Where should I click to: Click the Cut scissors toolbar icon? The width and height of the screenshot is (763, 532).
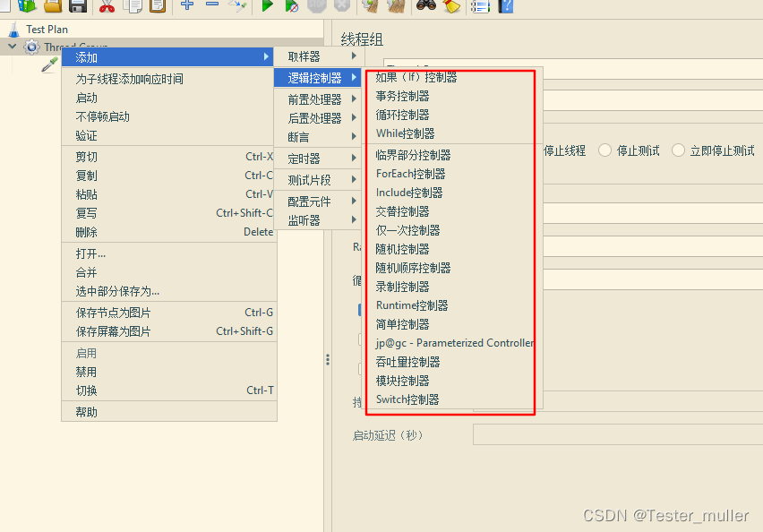point(107,4)
